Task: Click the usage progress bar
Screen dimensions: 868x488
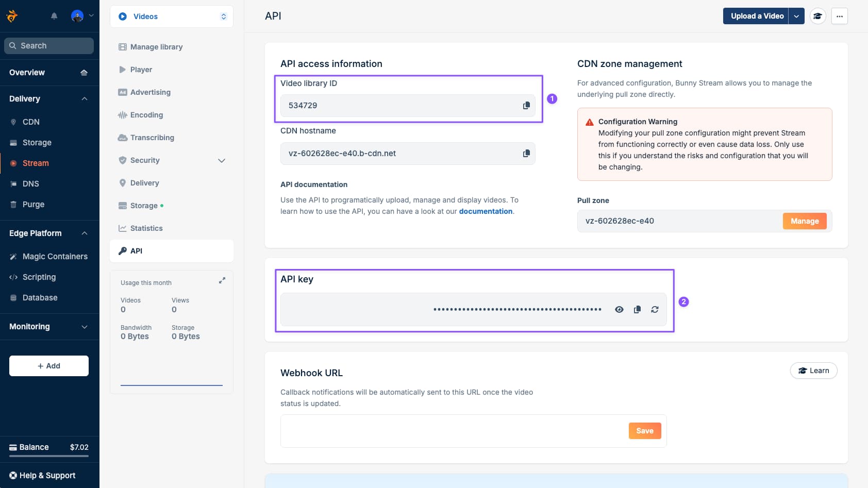Action: click(172, 384)
